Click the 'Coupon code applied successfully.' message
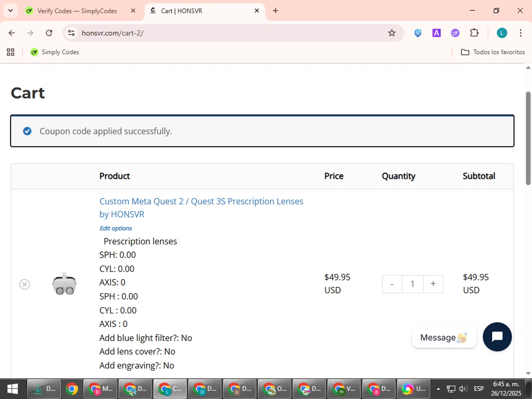This screenshot has height=399, width=532. coord(106,131)
